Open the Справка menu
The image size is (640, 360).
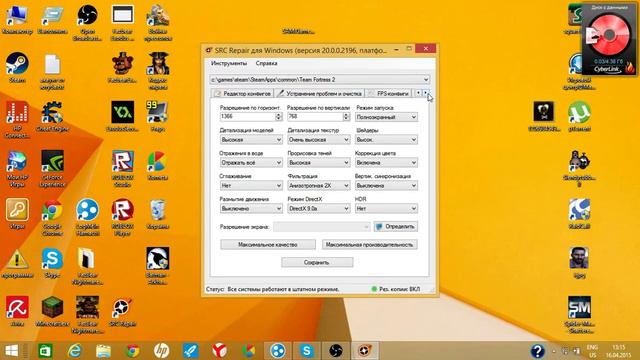(x=267, y=63)
